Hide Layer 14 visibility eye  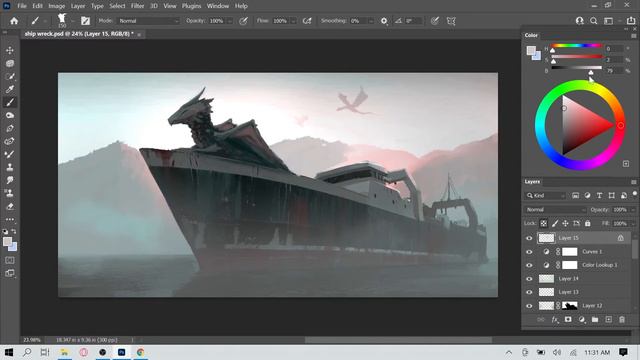click(x=529, y=279)
